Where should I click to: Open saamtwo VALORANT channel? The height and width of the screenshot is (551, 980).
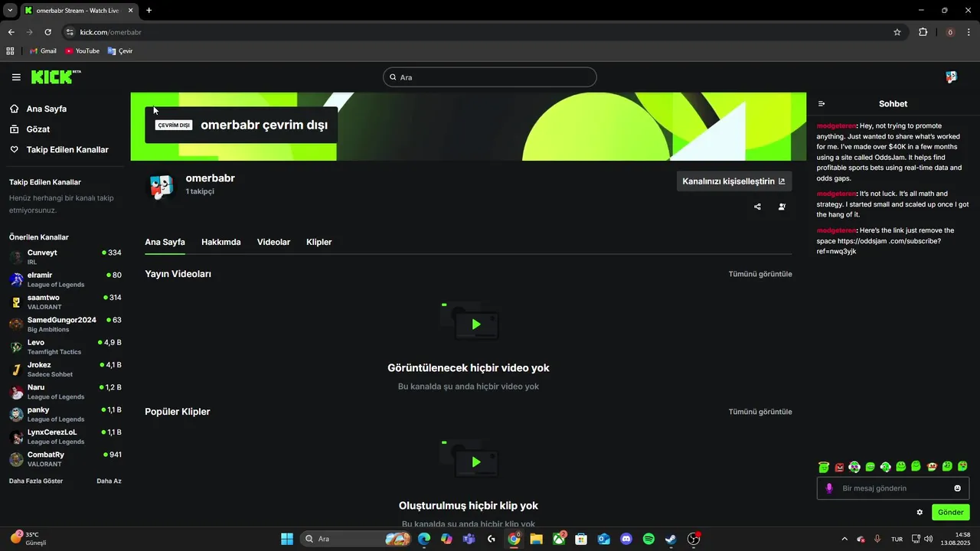click(65, 302)
